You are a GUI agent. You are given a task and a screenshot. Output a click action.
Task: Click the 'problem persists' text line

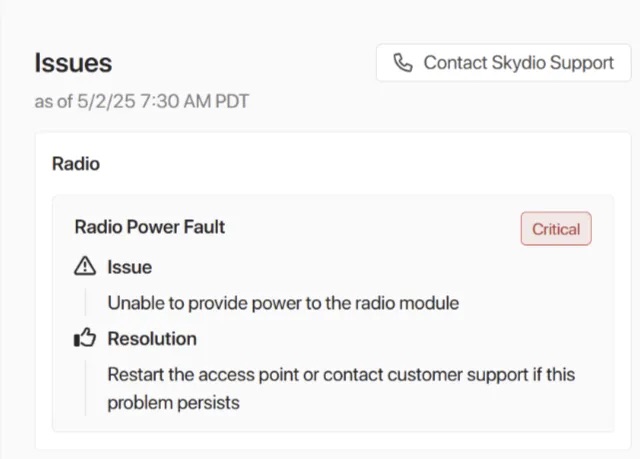(173, 403)
